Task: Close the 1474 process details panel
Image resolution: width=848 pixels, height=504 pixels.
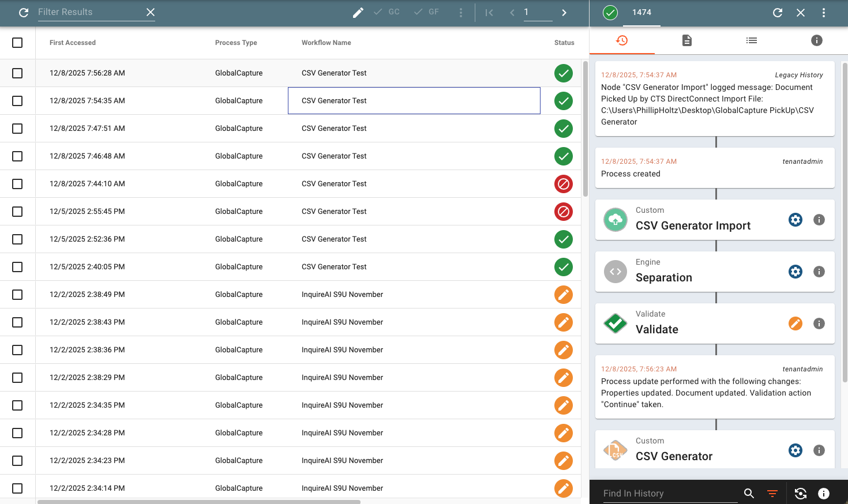Action: tap(801, 13)
